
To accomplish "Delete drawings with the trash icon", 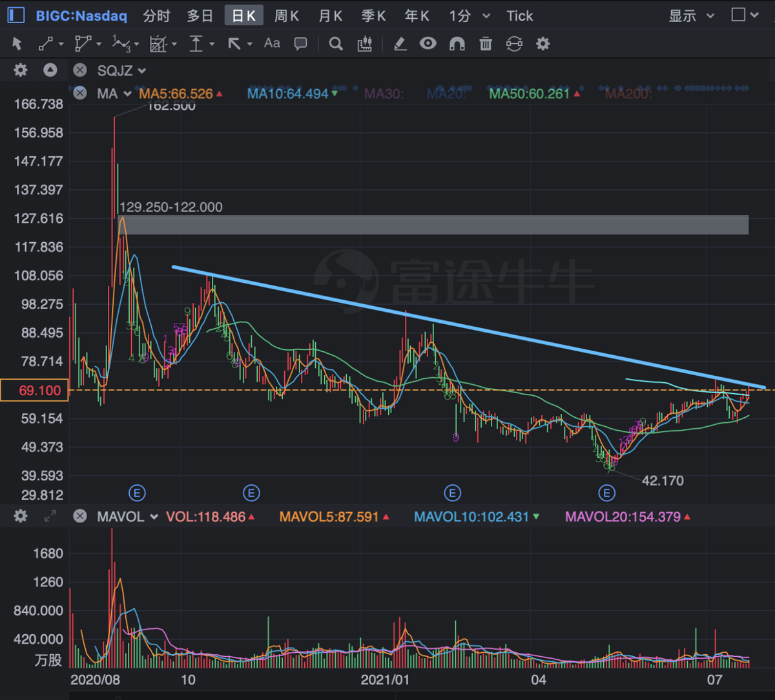I will (x=486, y=44).
